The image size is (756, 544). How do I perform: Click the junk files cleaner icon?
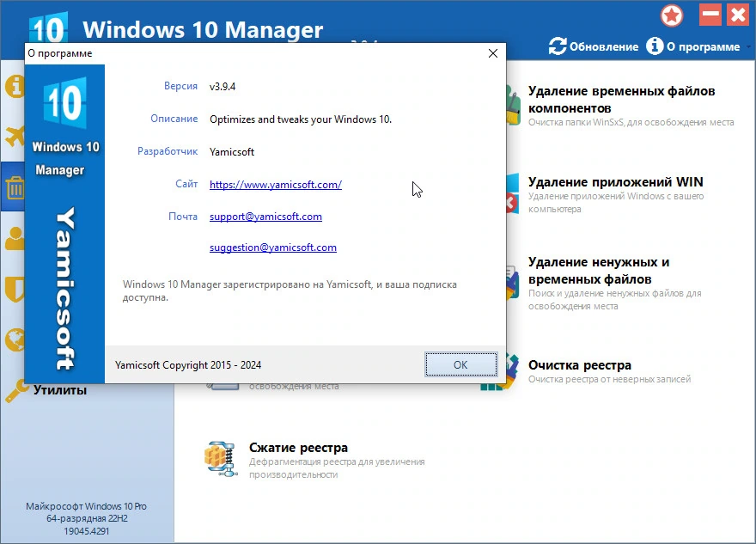[x=513, y=282]
